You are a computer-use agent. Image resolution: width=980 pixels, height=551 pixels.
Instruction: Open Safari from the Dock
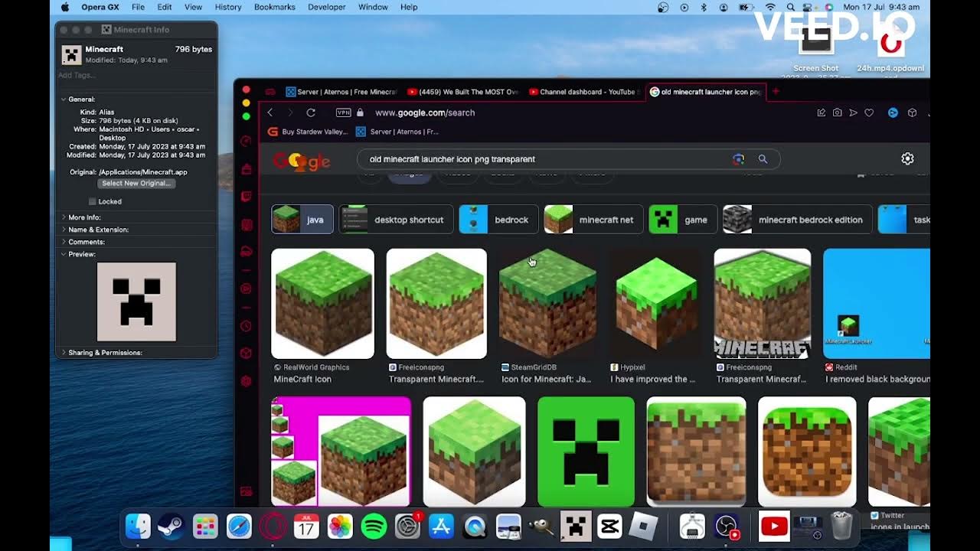(239, 527)
